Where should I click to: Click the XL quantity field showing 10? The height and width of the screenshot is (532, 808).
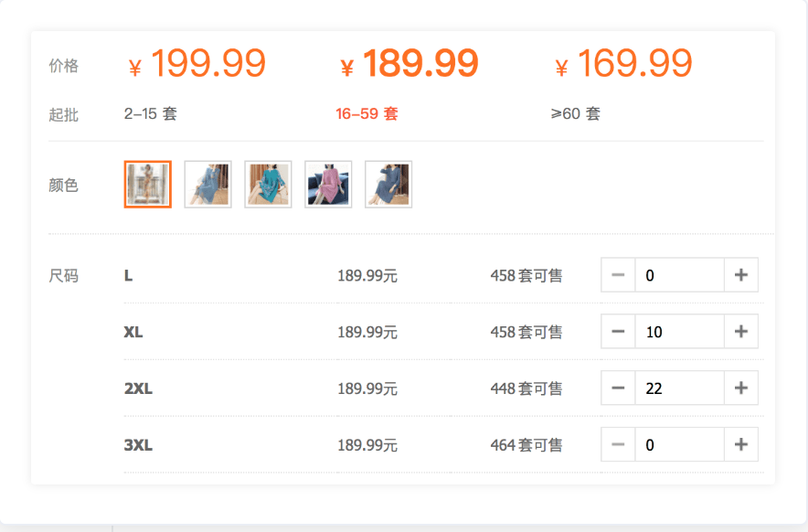(680, 332)
